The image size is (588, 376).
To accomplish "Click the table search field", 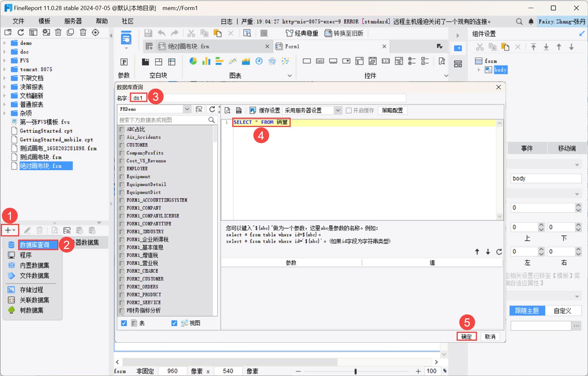I will click(x=163, y=120).
